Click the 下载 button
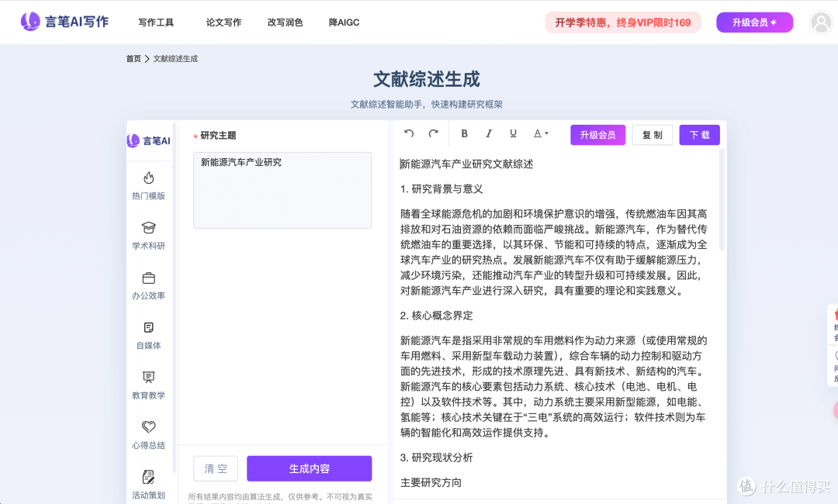 699,135
